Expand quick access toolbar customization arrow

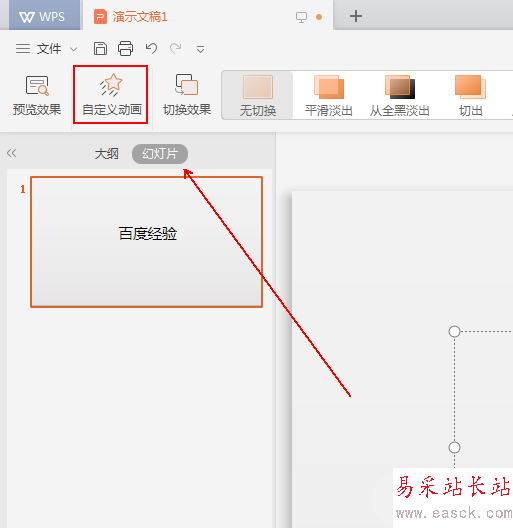coord(200,50)
